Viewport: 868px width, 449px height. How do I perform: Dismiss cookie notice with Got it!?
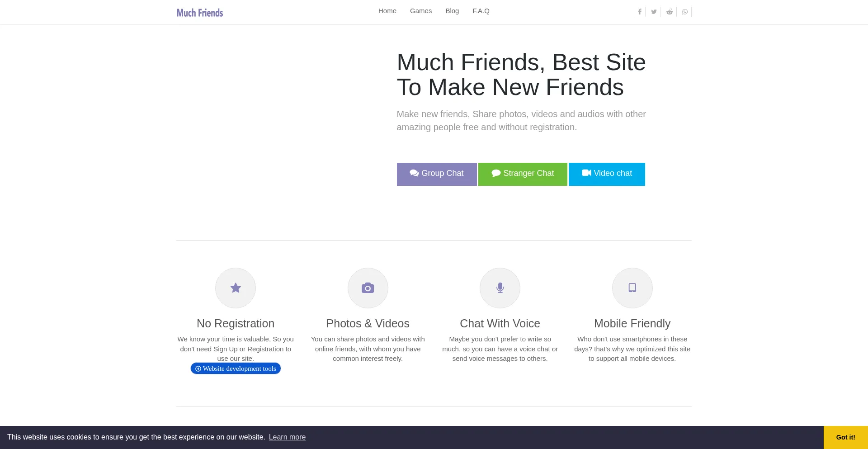tap(845, 437)
